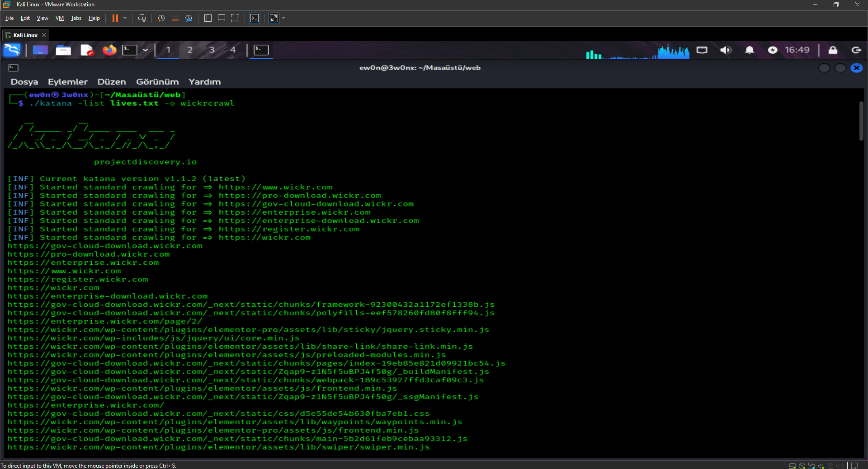Image resolution: width=868 pixels, height=469 pixels.
Task: Open the Eylemler menu in terminal
Action: [68, 82]
